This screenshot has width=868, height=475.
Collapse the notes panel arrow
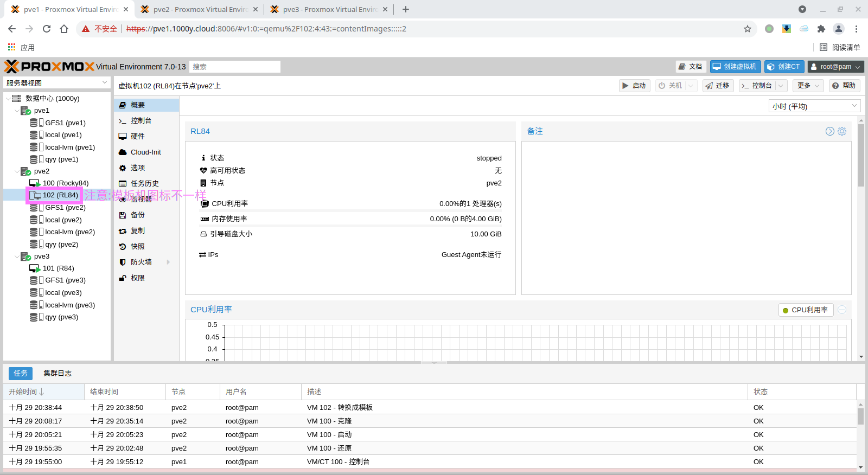(829, 131)
